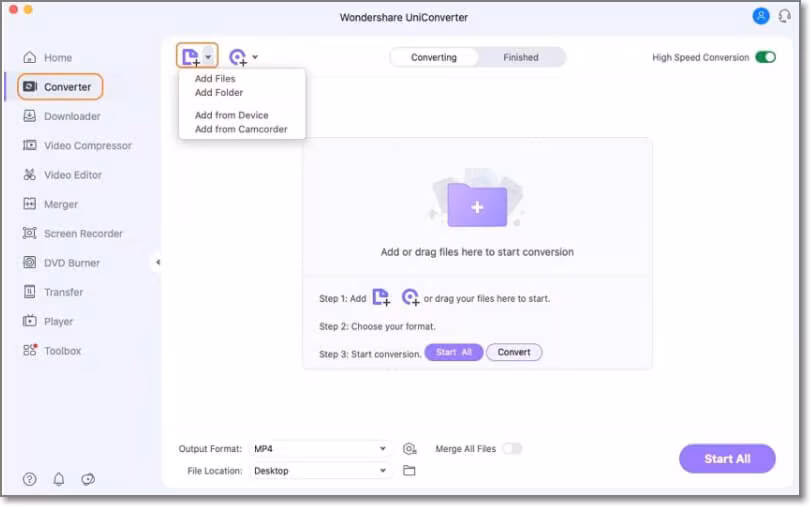
Task: Click the Load DVD disc icon in toolbar
Action: 238,57
